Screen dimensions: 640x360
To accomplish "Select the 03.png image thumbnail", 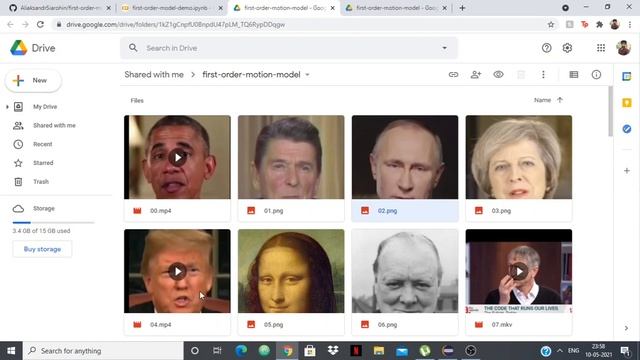I will 519,157.
